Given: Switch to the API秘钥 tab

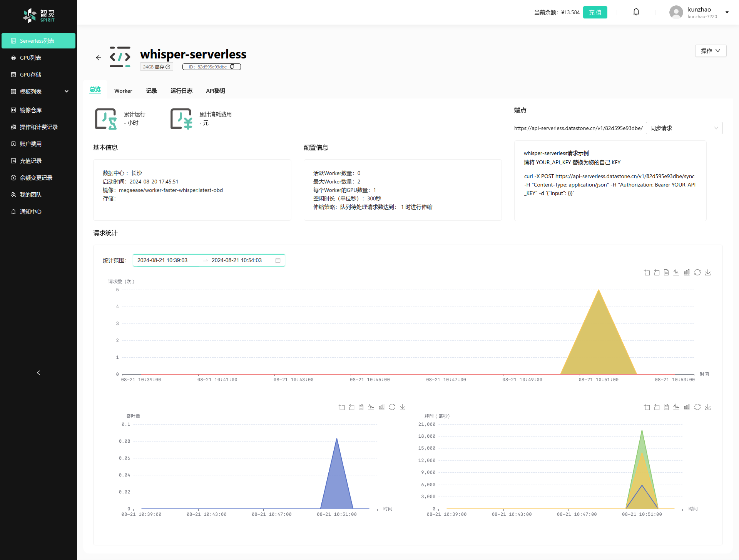Looking at the screenshot, I should tap(216, 91).
